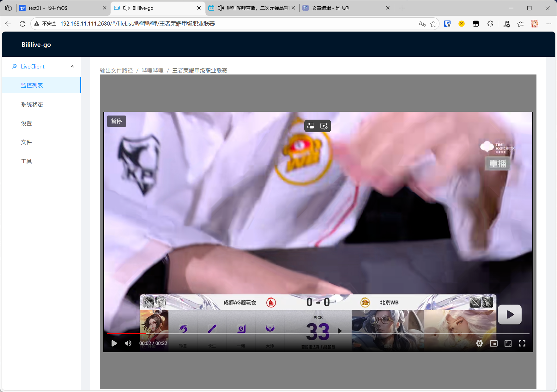Enter fullscreen mode in video player
This screenshot has width=557, height=392.
point(522,343)
